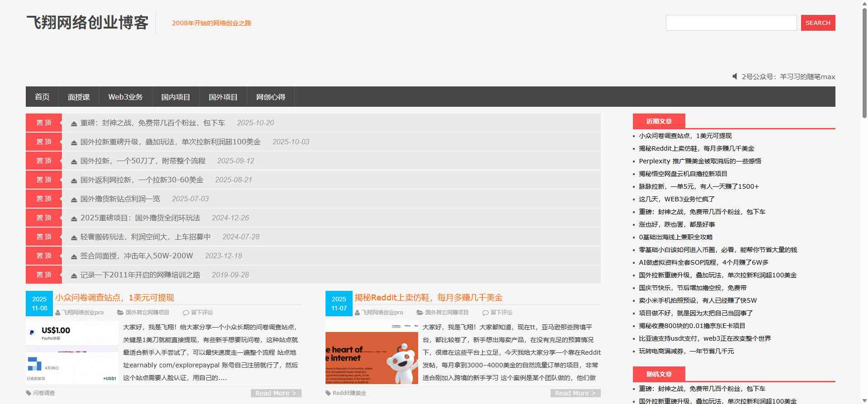The height and width of the screenshot is (404, 868).
Task: Open the 首页 navigation menu item
Action: tap(42, 97)
